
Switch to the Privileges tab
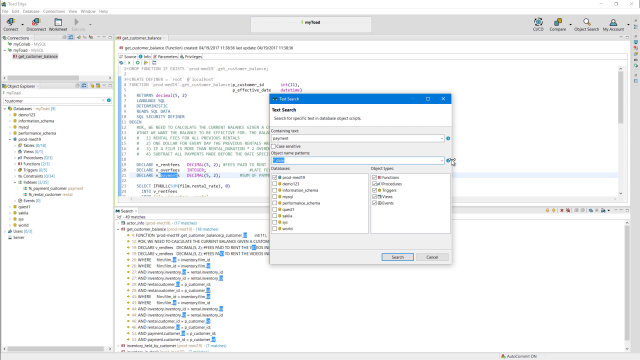tap(191, 57)
